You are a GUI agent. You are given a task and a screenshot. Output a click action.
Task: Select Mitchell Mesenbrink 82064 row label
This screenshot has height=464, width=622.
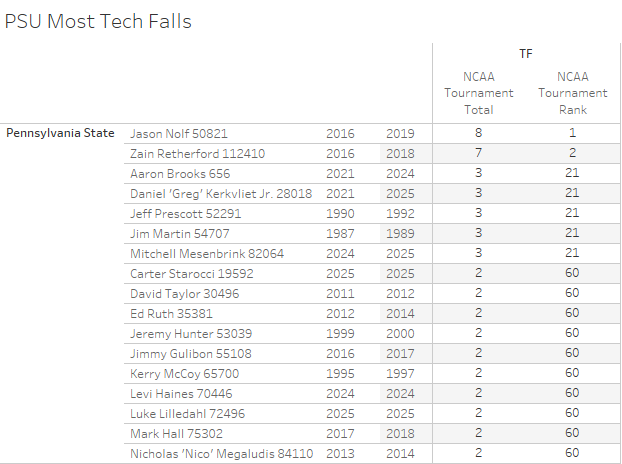(207, 253)
